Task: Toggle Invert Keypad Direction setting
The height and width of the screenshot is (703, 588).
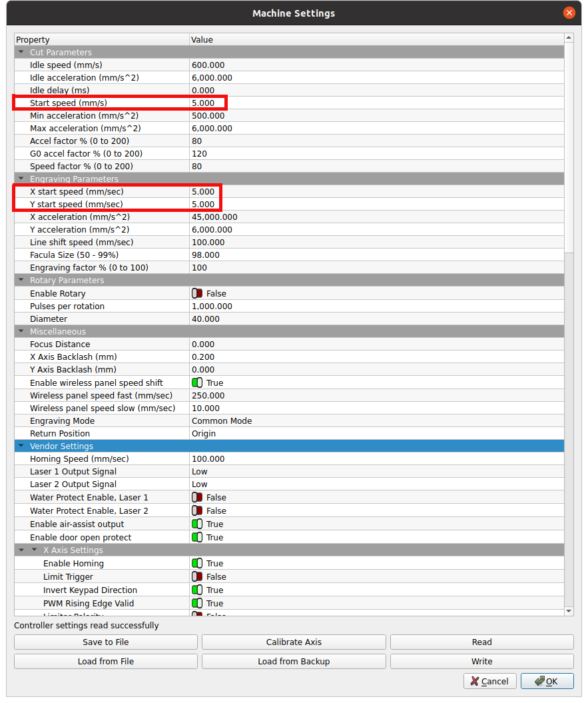Action: [197, 590]
